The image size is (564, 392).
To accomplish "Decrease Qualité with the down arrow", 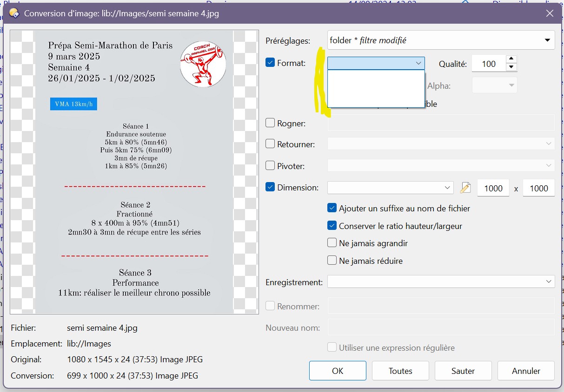I will pos(511,67).
